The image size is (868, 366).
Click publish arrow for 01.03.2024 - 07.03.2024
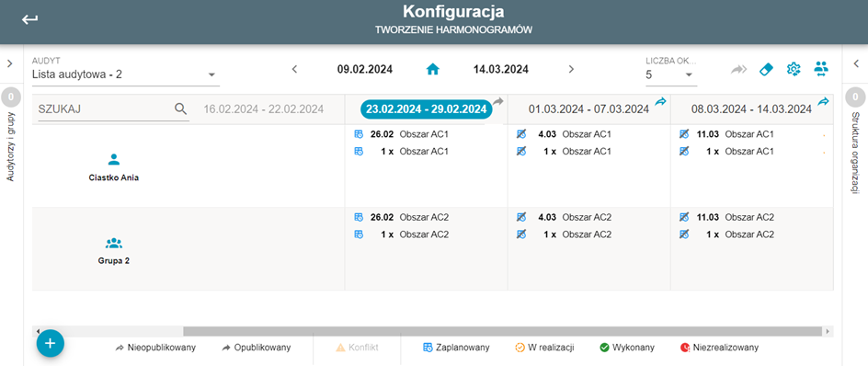[x=660, y=101]
